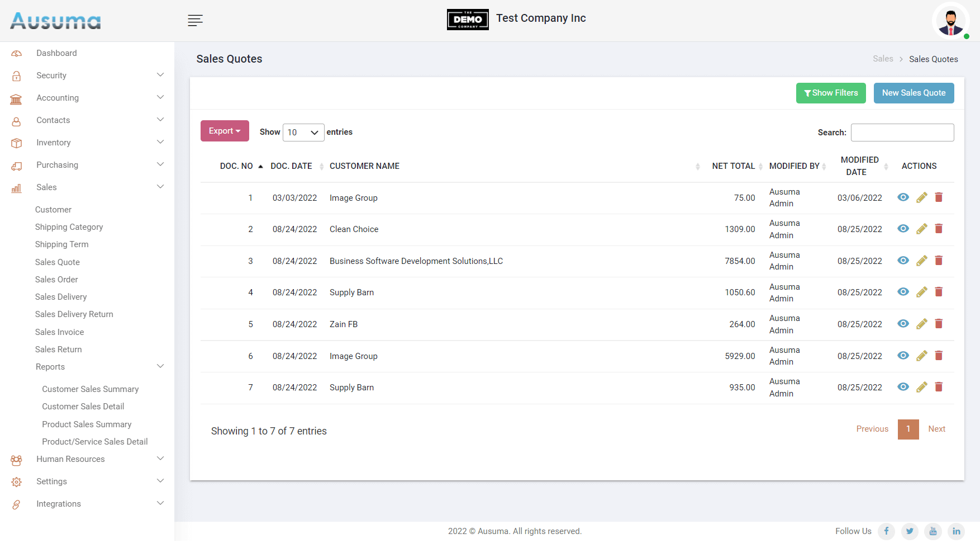Edit the 7854.00 Business Software quote
This screenshot has width=980, height=543.
[x=921, y=261]
